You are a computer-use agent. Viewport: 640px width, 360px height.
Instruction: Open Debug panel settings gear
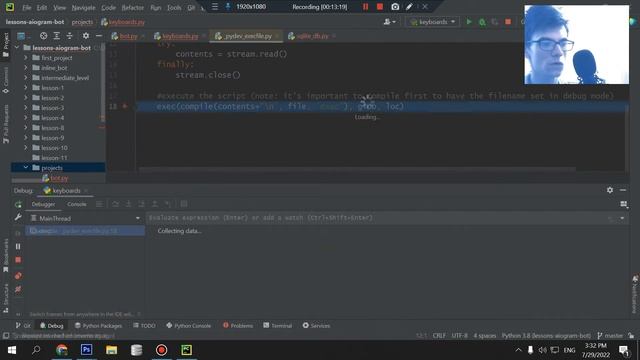click(x=610, y=190)
